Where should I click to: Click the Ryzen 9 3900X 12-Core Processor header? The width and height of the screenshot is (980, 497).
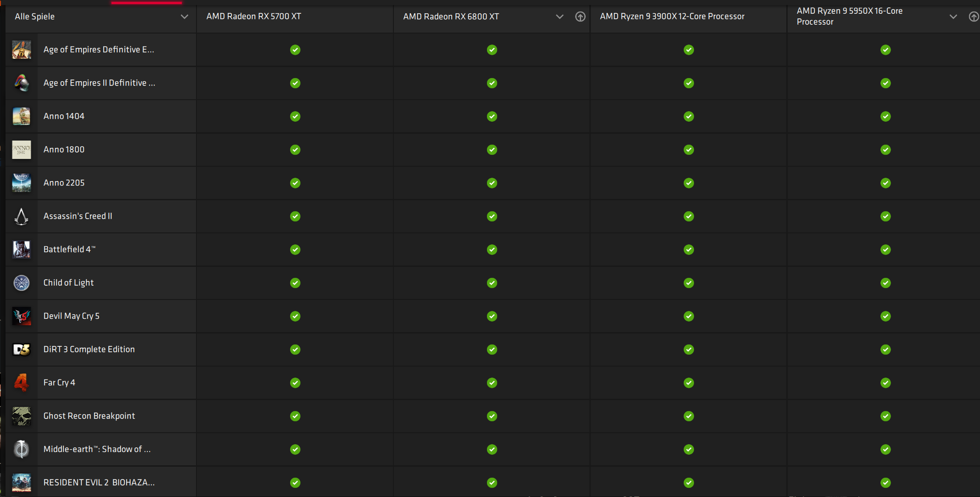tap(672, 17)
